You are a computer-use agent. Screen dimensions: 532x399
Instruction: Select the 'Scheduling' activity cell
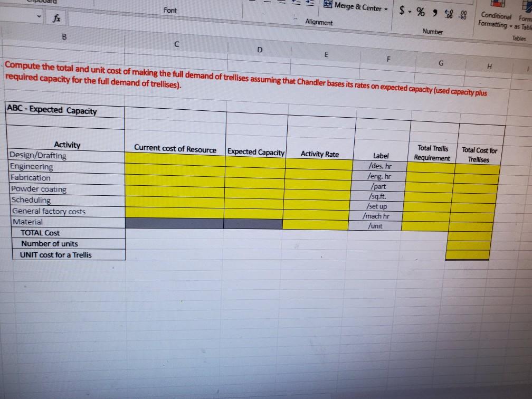(68, 200)
